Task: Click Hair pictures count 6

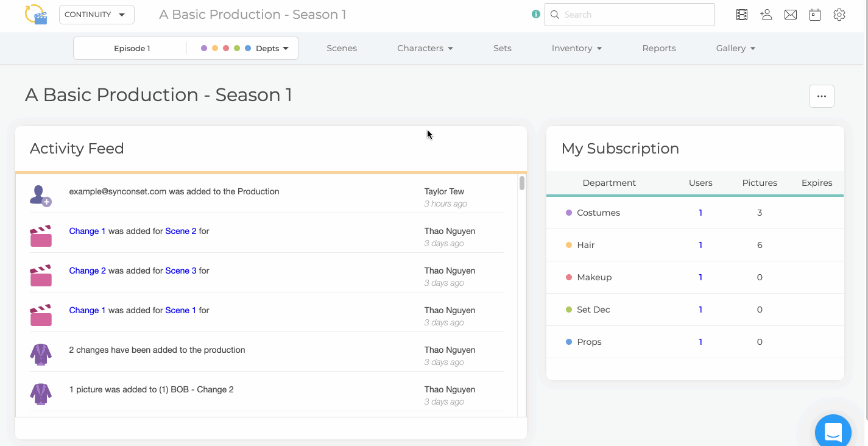Action: tap(760, 245)
